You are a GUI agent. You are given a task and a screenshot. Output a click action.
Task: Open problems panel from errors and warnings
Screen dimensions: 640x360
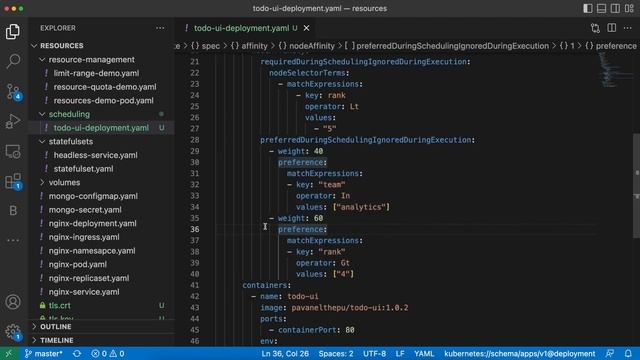pyautogui.click(x=108, y=353)
